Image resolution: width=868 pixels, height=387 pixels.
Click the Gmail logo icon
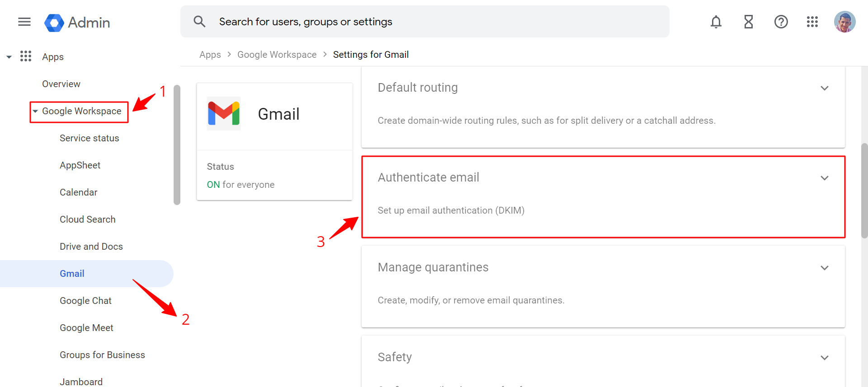[223, 113]
